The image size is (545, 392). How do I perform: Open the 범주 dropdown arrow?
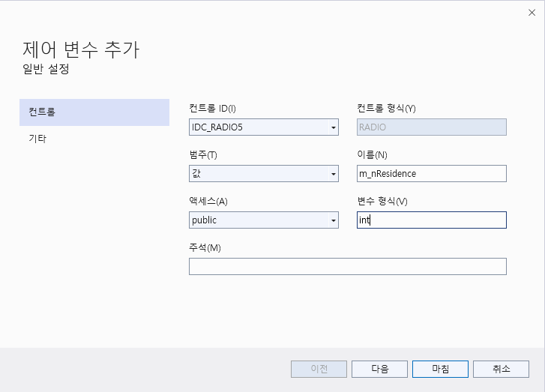(x=333, y=174)
